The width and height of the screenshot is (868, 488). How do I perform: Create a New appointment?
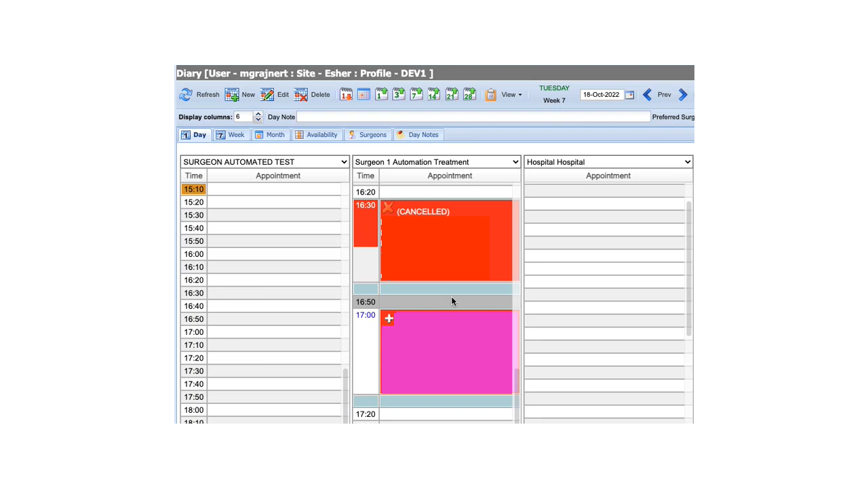click(x=240, y=95)
